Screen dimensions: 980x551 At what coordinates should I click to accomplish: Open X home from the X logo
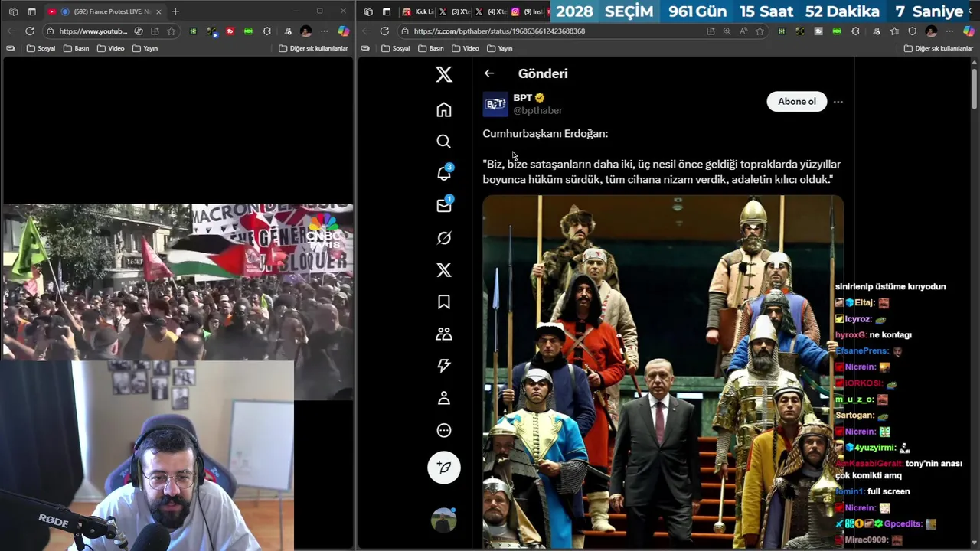444,74
